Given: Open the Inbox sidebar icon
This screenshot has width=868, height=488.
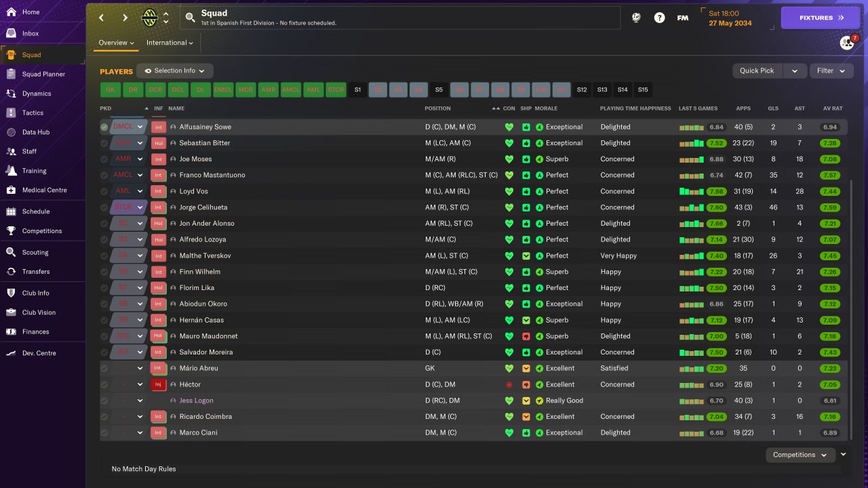Looking at the screenshot, I should 11,33.
